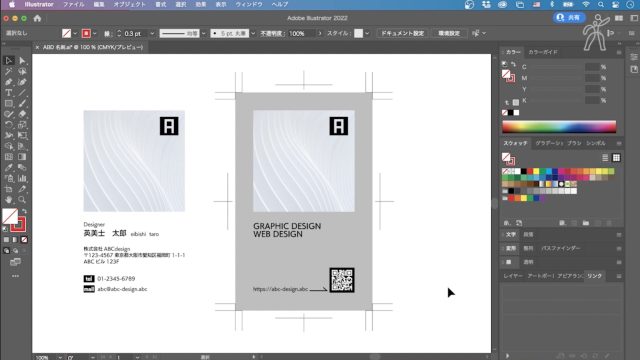Select black swatch below color sliders
This screenshot has height=360, width=640.
coord(511,113)
